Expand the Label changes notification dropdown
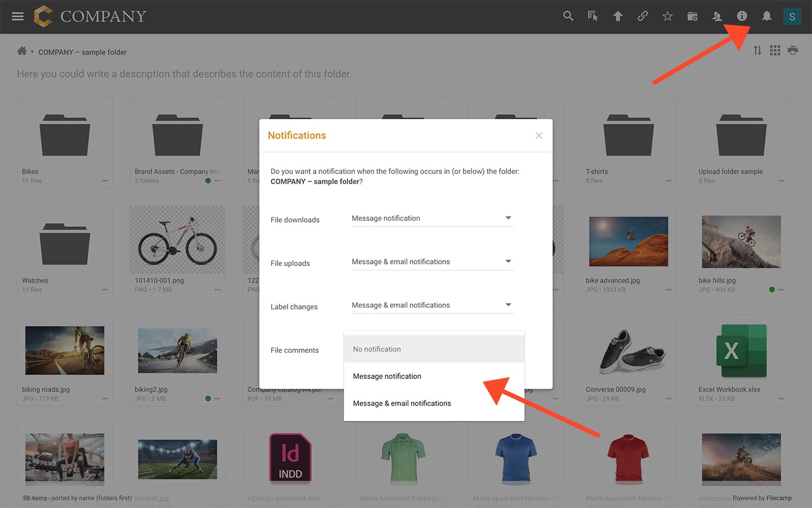 click(x=432, y=305)
